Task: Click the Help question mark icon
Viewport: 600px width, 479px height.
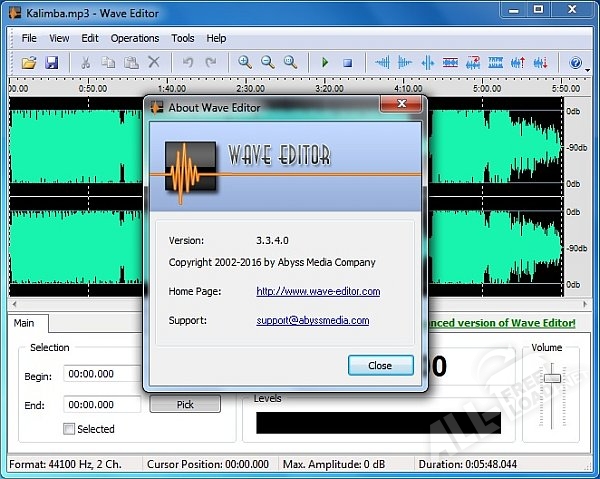Action: 575,63
